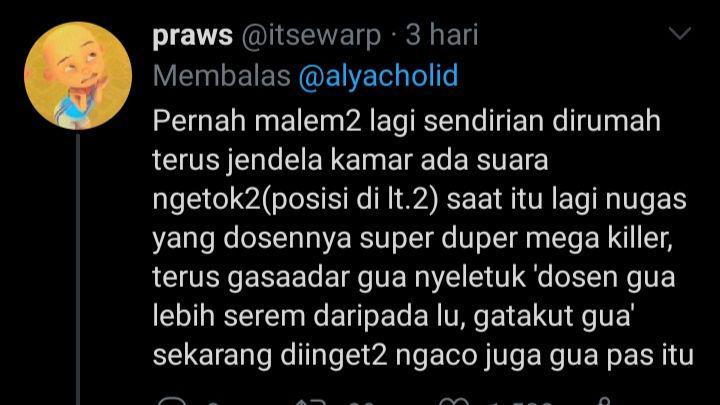The width and height of the screenshot is (720, 405).
Task: Open the praws display name profile
Action: click(x=193, y=35)
